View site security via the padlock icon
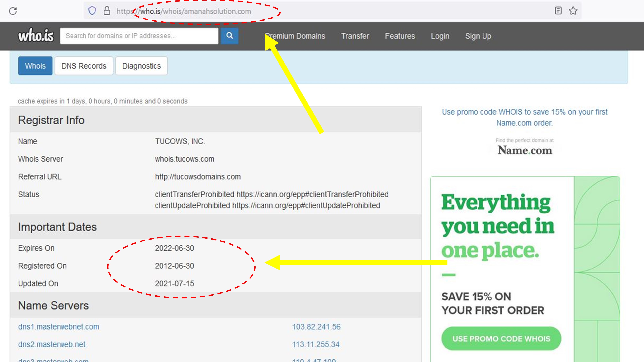Screen dimensions: 644x362 (x=107, y=11)
